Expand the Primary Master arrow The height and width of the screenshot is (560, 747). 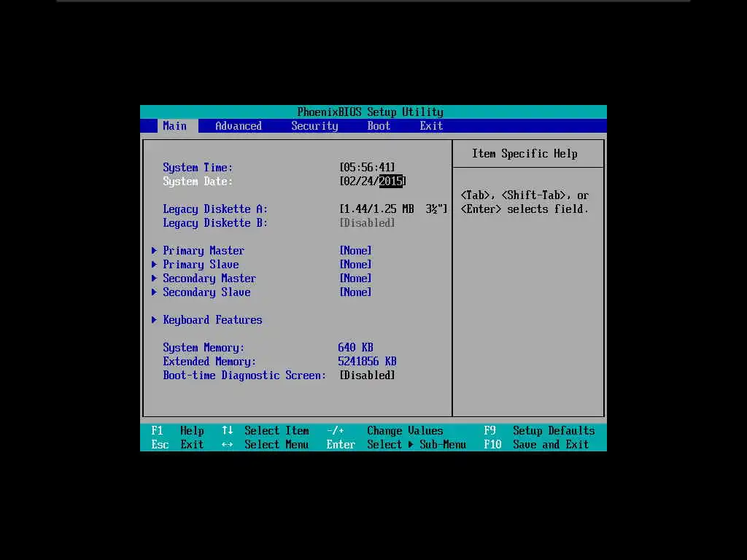pyautogui.click(x=154, y=251)
